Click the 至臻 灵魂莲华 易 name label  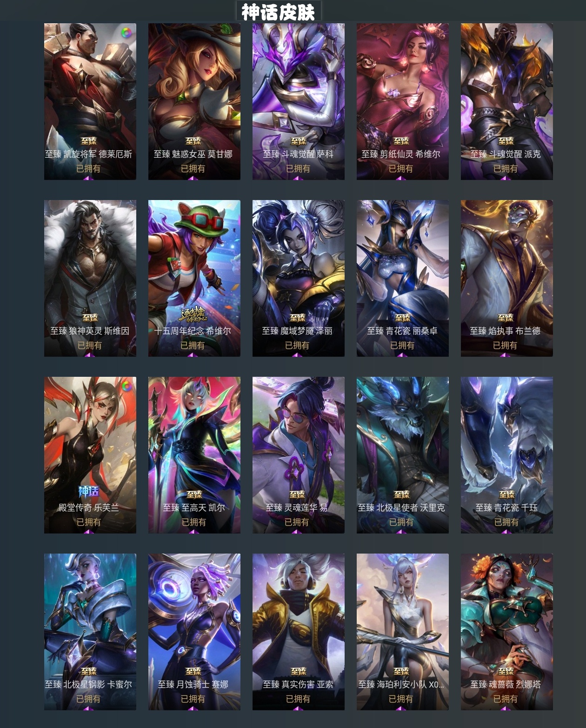[297, 508]
